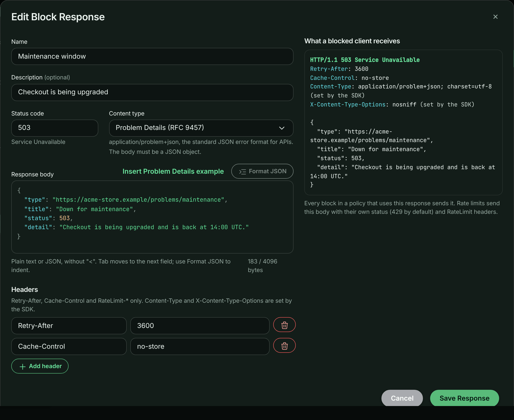Insert the Problem Details example
This screenshot has height=420, width=514.
pyautogui.click(x=173, y=171)
